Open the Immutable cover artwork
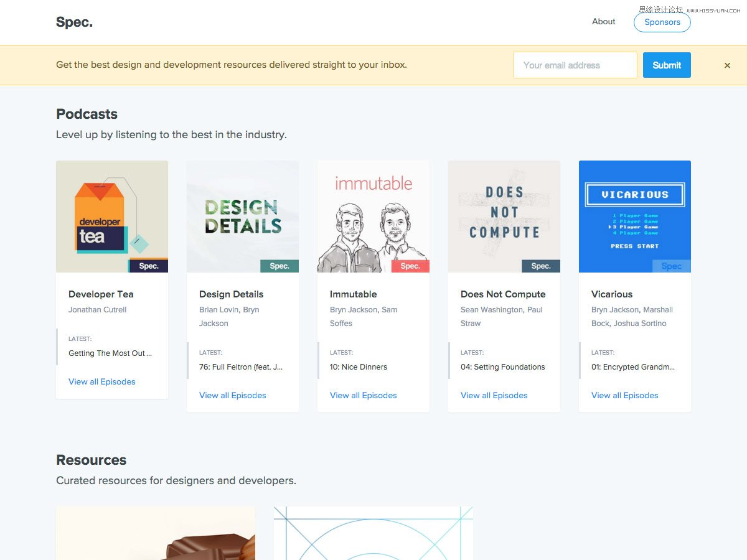The width and height of the screenshot is (747, 560). [x=374, y=217]
